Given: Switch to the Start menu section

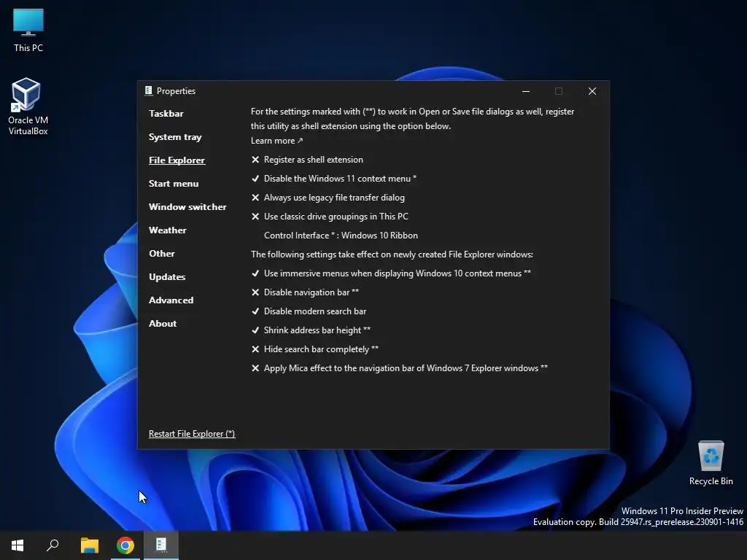Looking at the screenshot, I should click(174, 183).
